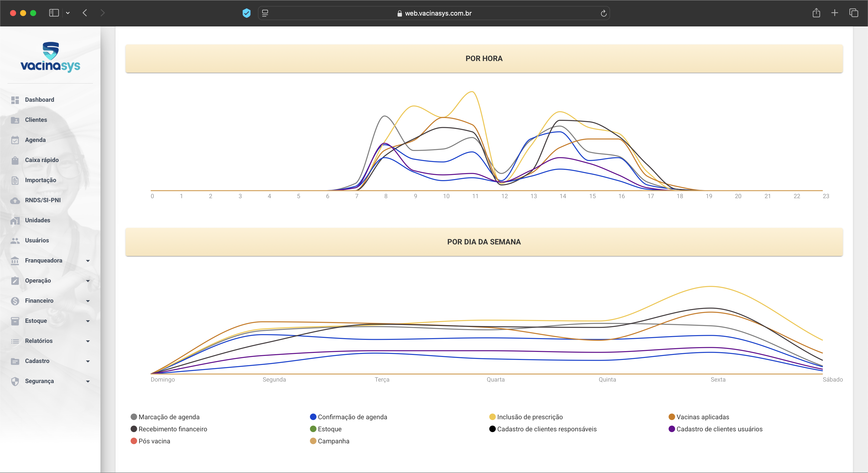Click the Usuários people icon
Screen dimensions: 868x473
(x=15, y=241)
